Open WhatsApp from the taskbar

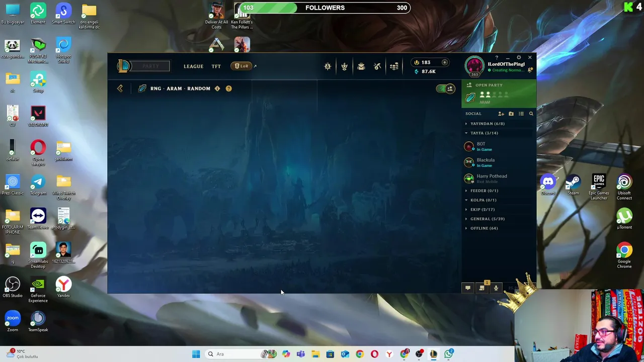click(x=448, y=354)
